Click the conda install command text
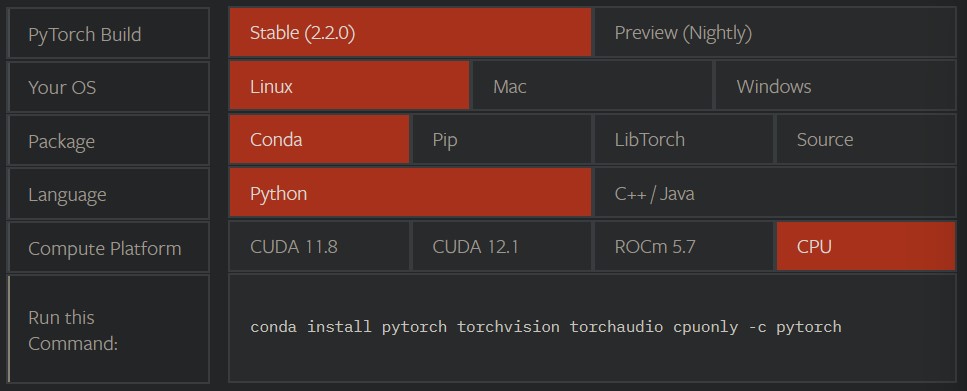 point(546,327)
